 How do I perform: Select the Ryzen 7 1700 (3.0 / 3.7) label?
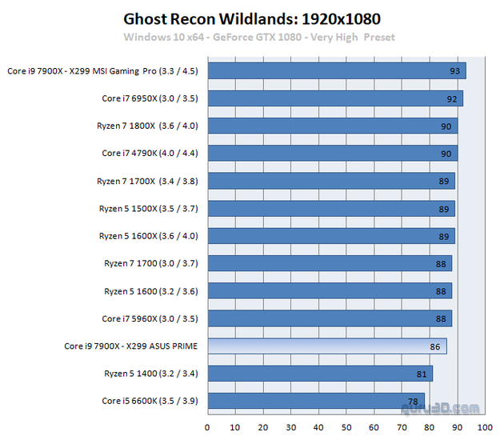(x=151, y=263)
